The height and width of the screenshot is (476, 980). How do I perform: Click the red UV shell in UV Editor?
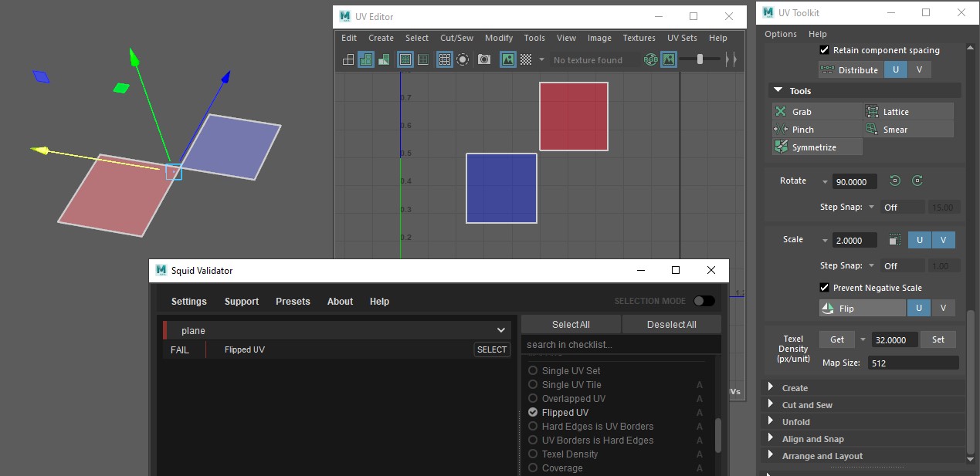[574, 116]
